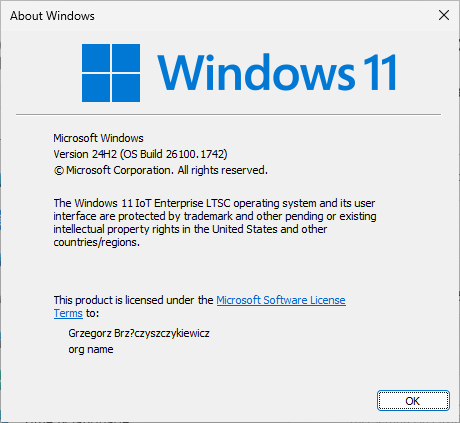The image size is (460, 423).
Task: Click the '11' numeral in the logo
Action: pyautogui.click(x=380, y=72)
